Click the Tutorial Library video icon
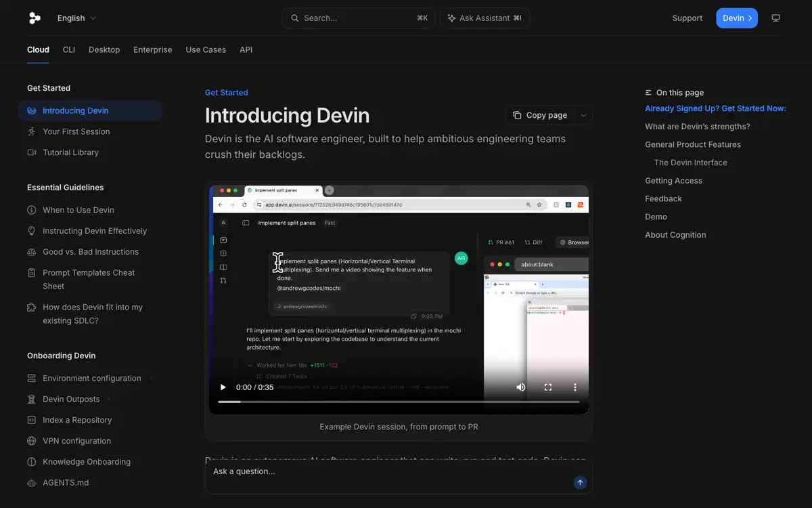 (32, 152)
